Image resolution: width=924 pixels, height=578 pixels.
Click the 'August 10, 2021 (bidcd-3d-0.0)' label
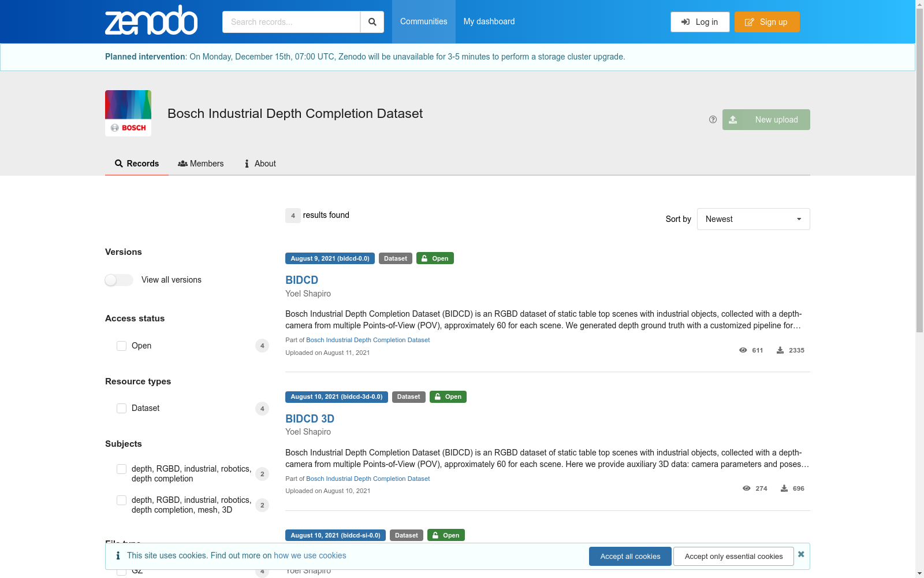click(x=337, y=397)
